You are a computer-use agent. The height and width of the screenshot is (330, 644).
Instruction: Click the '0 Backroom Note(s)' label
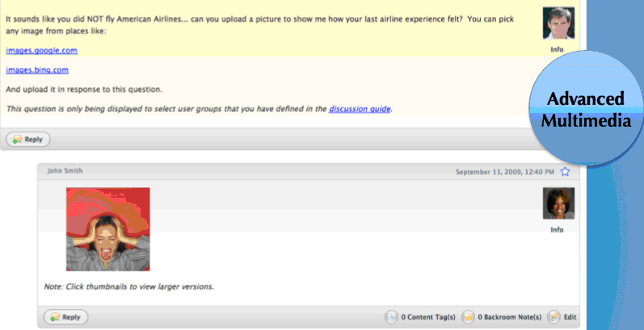pyautogui.click(x=510, y=317)
